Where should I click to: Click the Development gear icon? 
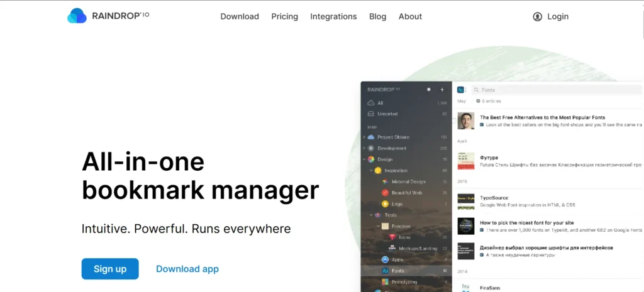tap(371, 148)
